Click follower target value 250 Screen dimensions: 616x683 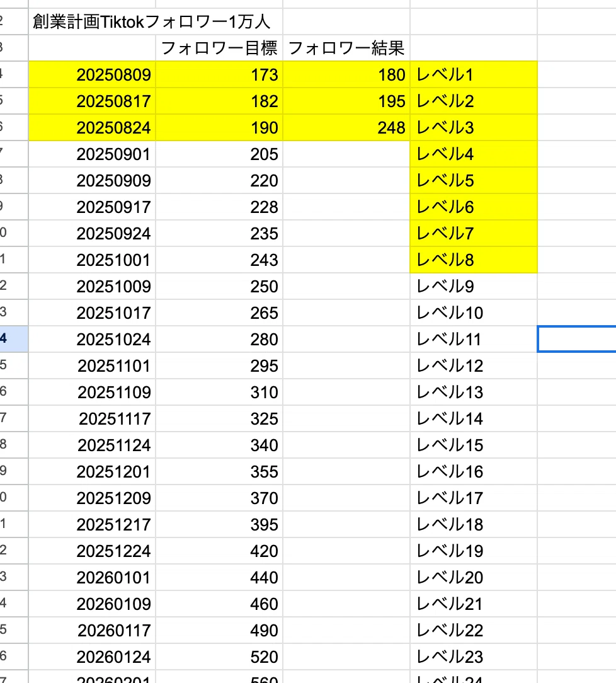click(x=219, y=286)
